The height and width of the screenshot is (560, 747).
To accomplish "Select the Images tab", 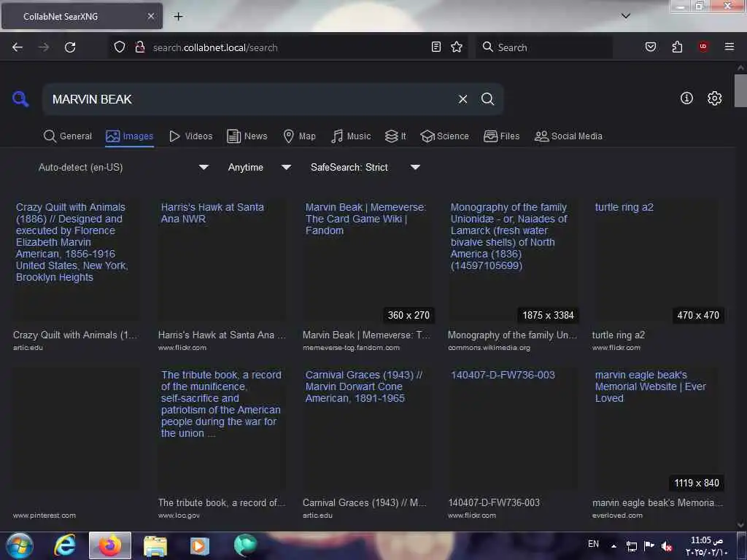I will (x=130, y=136).
